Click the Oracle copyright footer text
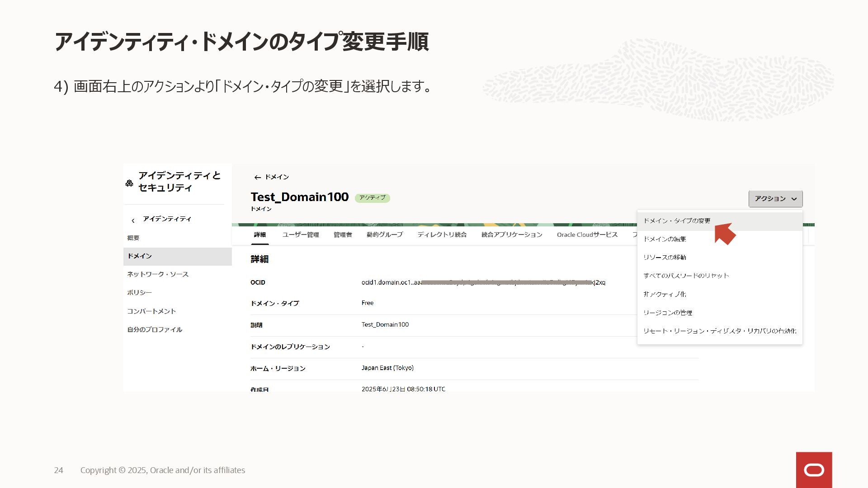The height and width of the screenshot is (488, 868). click(x=163, y=470)
